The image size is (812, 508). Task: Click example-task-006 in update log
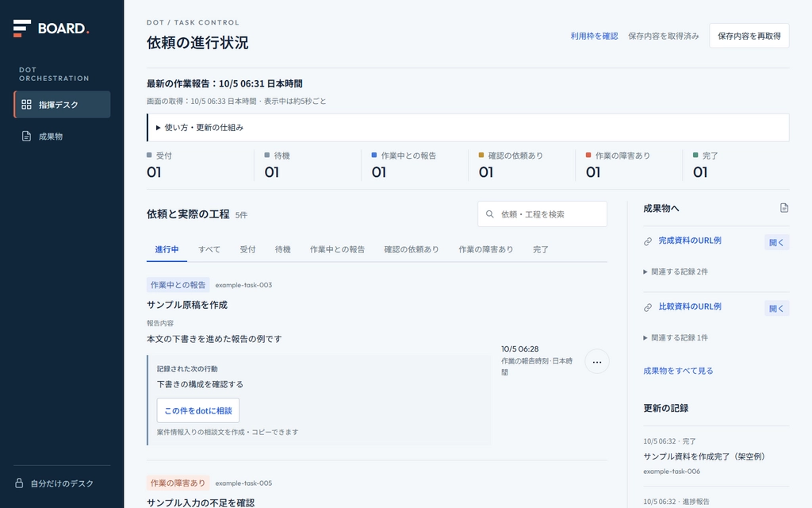click(672, 471)
